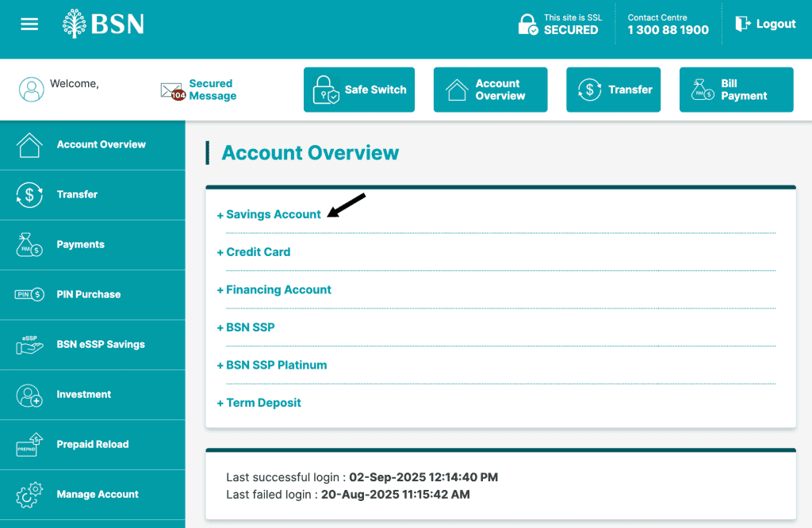Expand the BSN SSP section
Viewport: 812px width, 528px height.
(x=246, y=327)
